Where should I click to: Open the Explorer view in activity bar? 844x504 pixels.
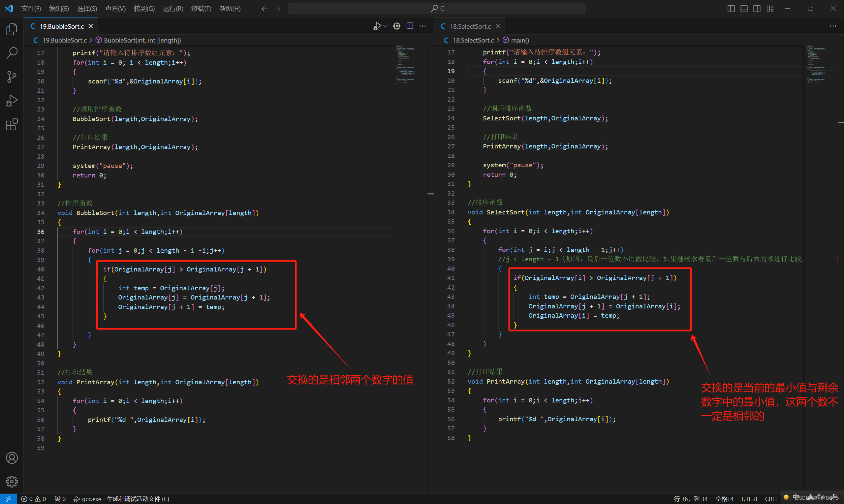click(x=12, y=29)
